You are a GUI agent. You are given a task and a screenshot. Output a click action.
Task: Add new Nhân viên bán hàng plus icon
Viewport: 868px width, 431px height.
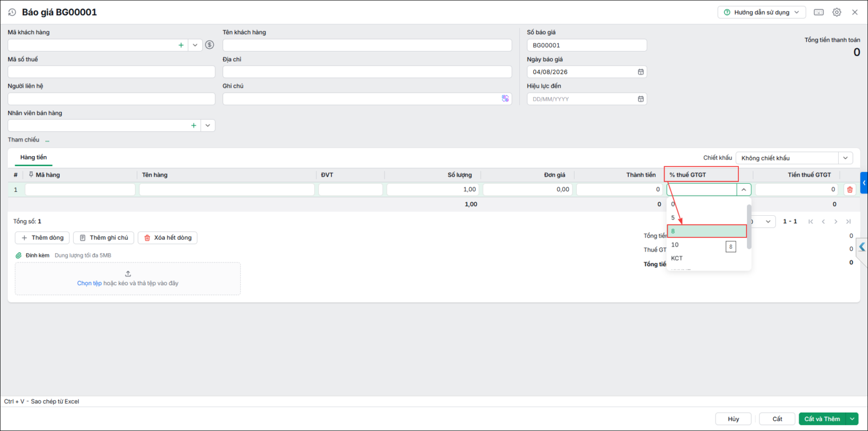[194, 125]
